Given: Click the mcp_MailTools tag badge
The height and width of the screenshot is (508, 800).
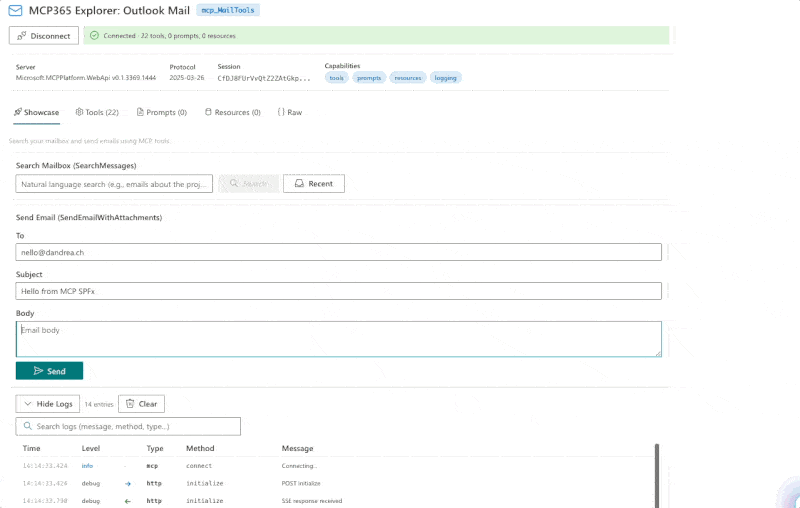Looking at the screenshot, I should click(228, 10).
